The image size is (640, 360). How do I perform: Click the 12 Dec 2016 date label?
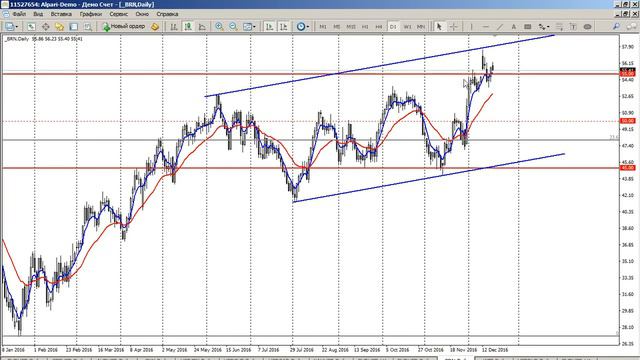[x=495, y=350]
